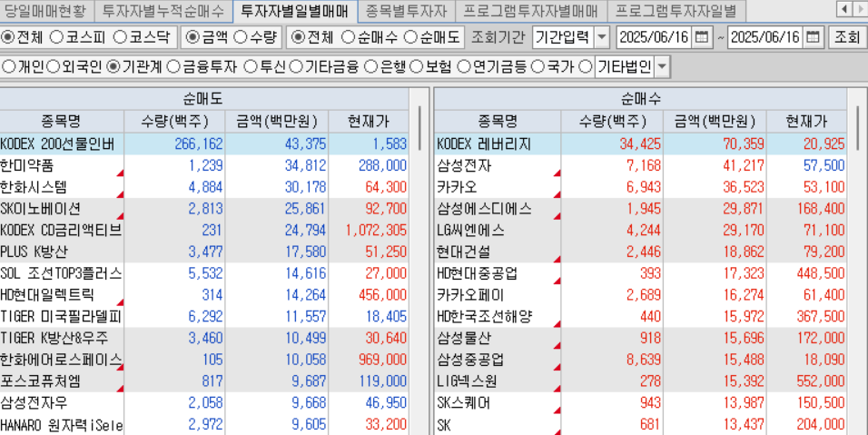Select 카카오페이 row

click(640, 295)
